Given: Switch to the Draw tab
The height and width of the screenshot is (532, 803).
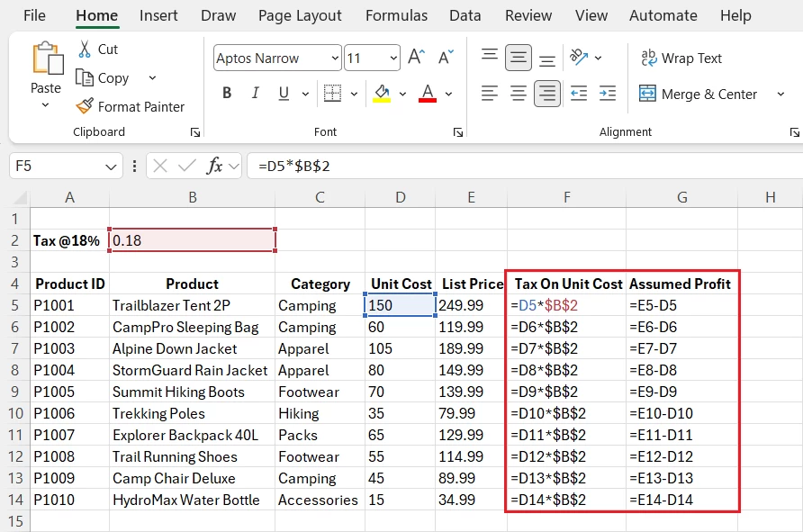Looking at the screenshot, I should 219,16.
